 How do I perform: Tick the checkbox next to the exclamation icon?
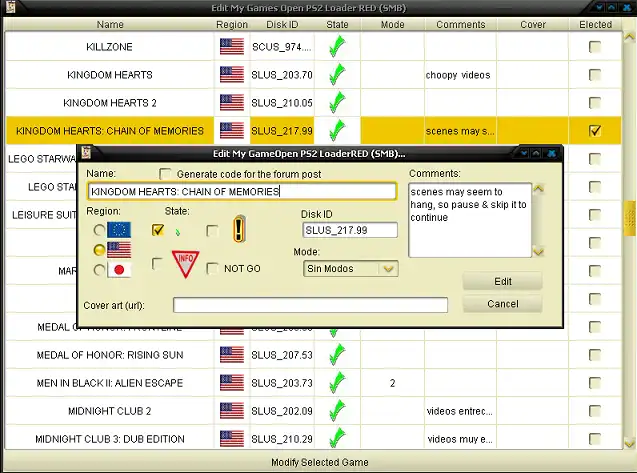coord(212,231)
